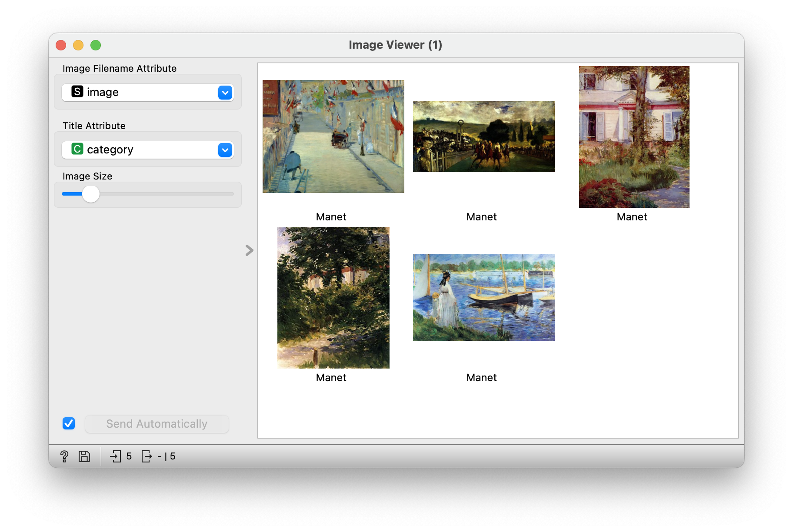Open the Title Attribute category dropdown

[148, 150]
